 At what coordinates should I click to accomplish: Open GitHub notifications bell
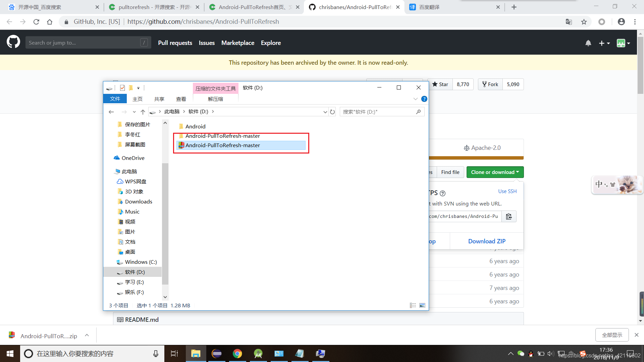pos(588,43)
